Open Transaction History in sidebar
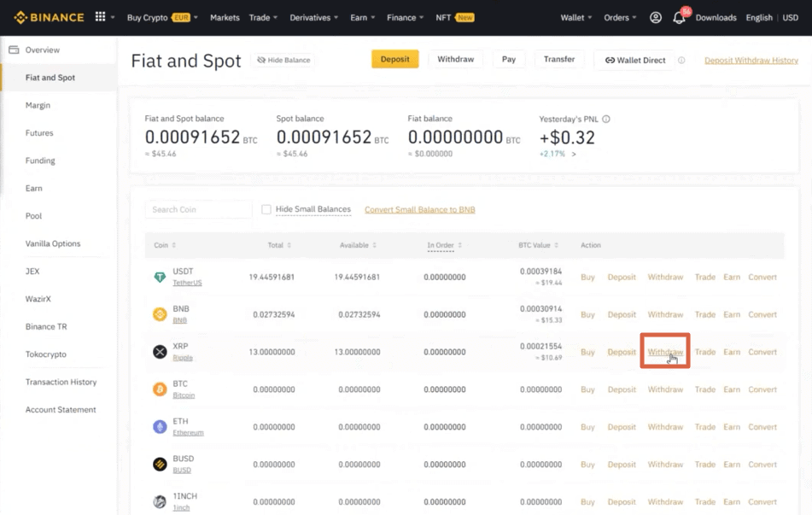812x515 pixels. tap(61, 382)
